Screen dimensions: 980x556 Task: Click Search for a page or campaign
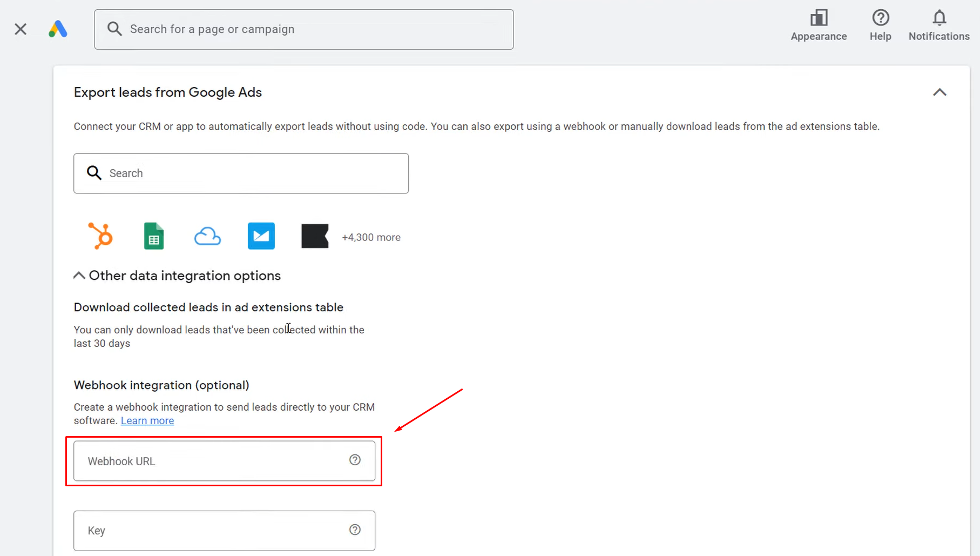[x=304, y=29]
